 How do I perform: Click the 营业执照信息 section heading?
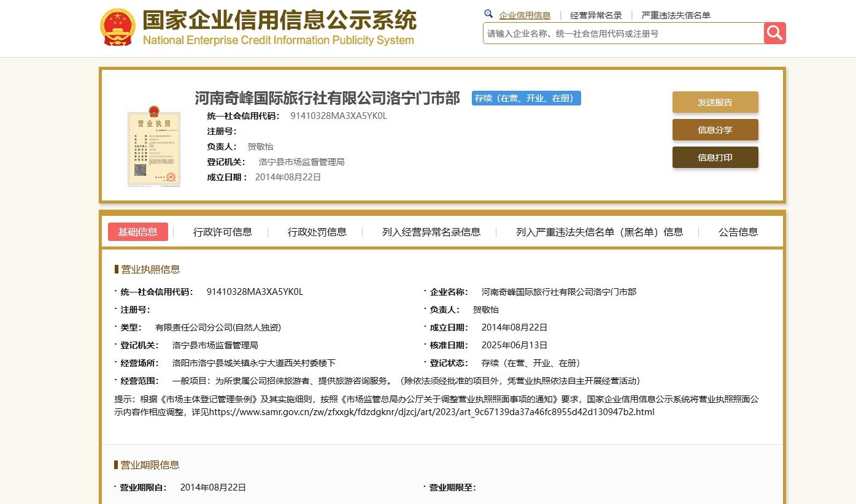pyautogui.click(x=150, y=269)
